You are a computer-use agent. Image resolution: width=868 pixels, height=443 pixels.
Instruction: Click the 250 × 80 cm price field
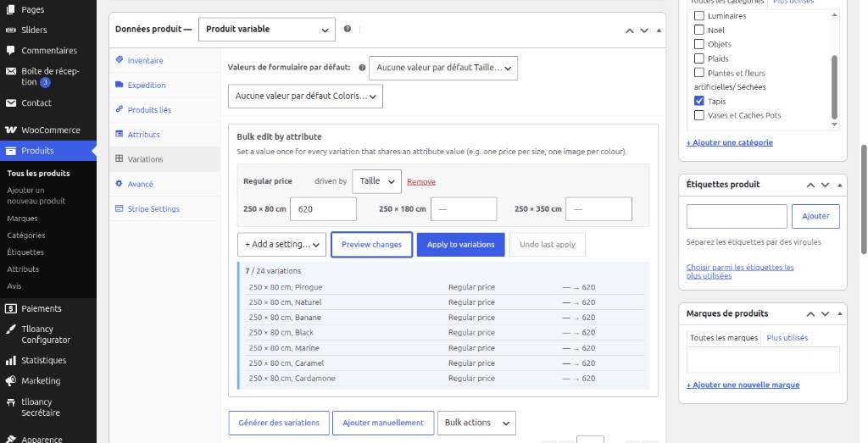[323, 209]
